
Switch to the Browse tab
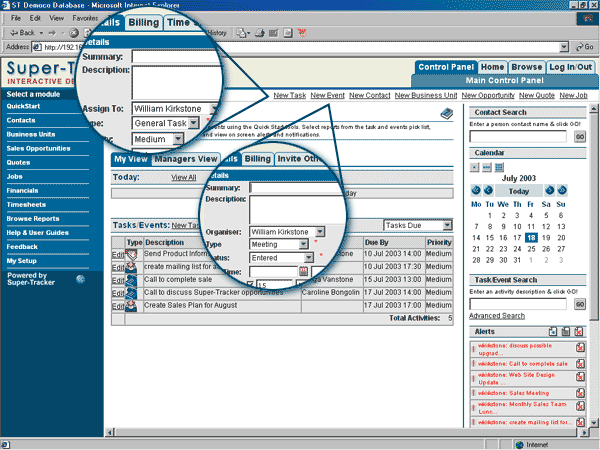point(527,67)
